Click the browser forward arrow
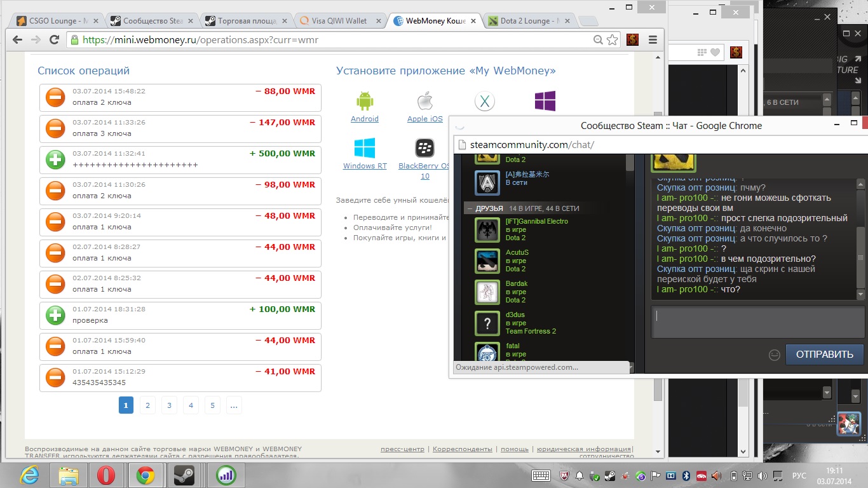 click(x=36, y=39)
